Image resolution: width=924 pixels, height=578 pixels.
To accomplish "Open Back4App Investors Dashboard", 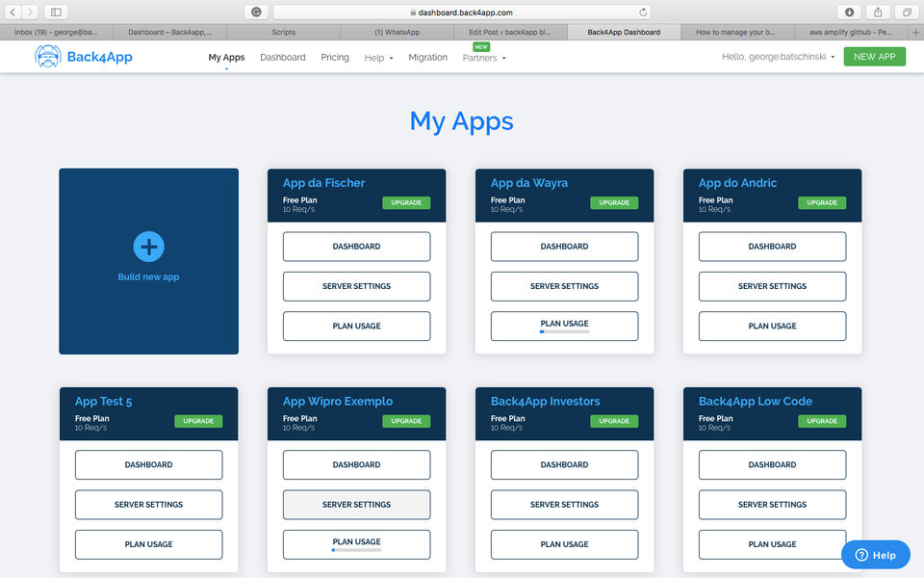I will pyautogui.click(x=565, y=464).
